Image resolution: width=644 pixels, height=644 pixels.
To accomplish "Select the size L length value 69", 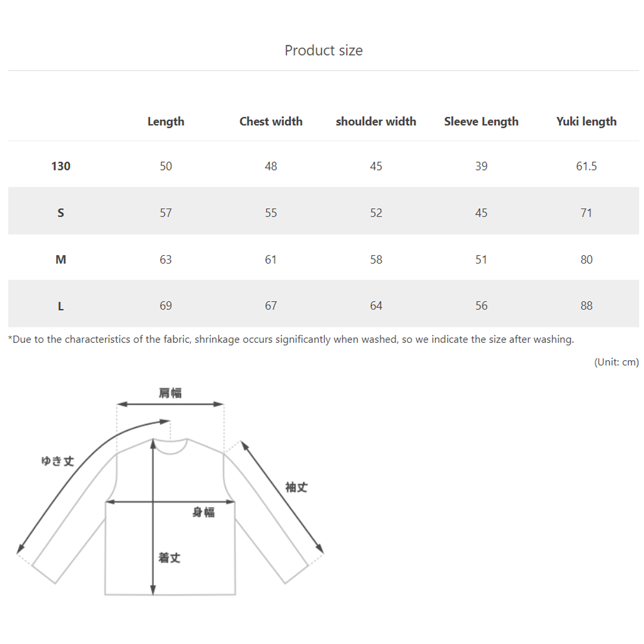I will tap(166, 306).
